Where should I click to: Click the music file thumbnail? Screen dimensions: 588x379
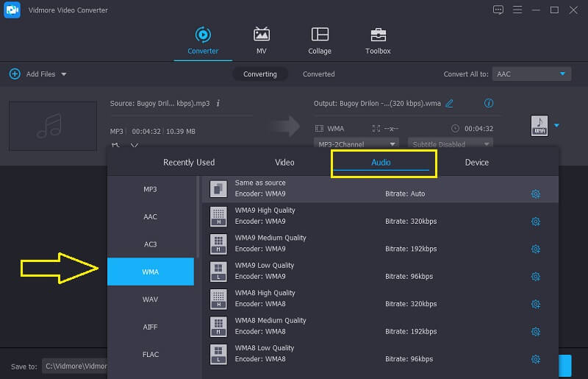53,126
